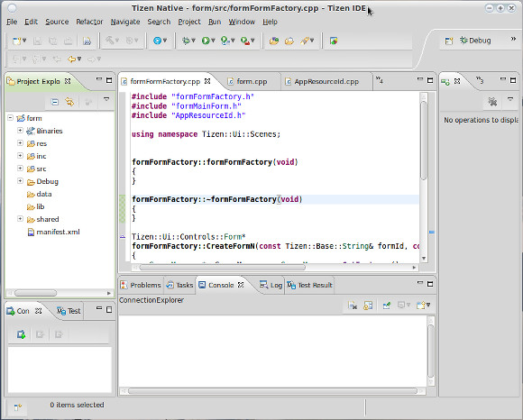Screen dimensions: 523x420
Task: Open the Source menu
Action: [x=57, y=22]
